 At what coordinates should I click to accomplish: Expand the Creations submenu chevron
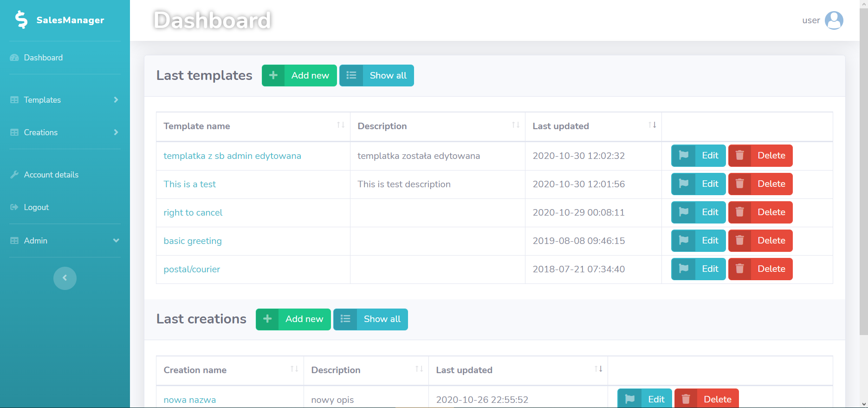click(x=116, y=132)
